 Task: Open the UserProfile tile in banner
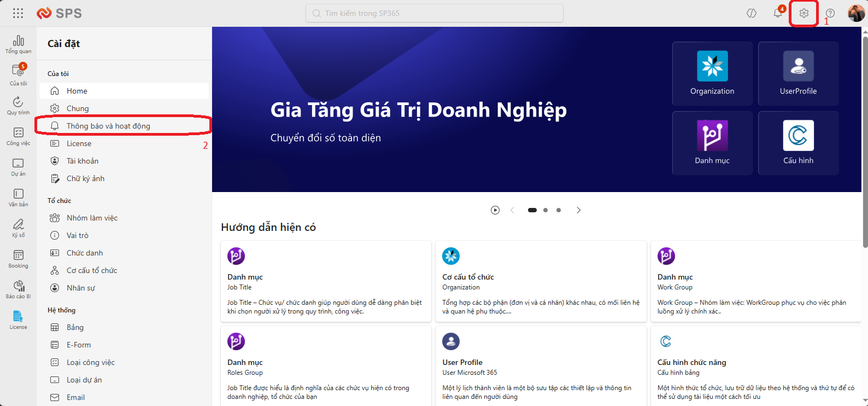click(x=798, y=74)
